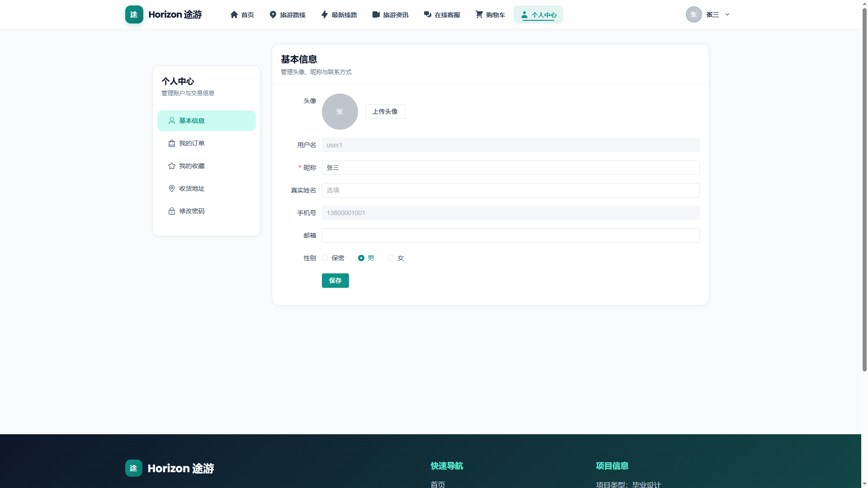Click the 上传头像 button
Viewport: 868px width, 488px height.
pyautogui.click(x=385, y=112)
